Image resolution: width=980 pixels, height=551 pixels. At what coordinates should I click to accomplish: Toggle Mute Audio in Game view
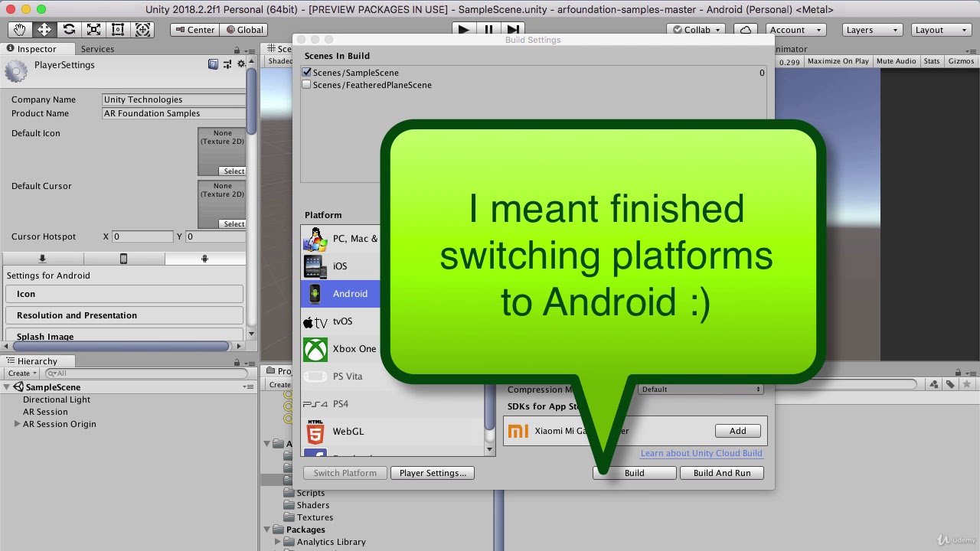896,61
